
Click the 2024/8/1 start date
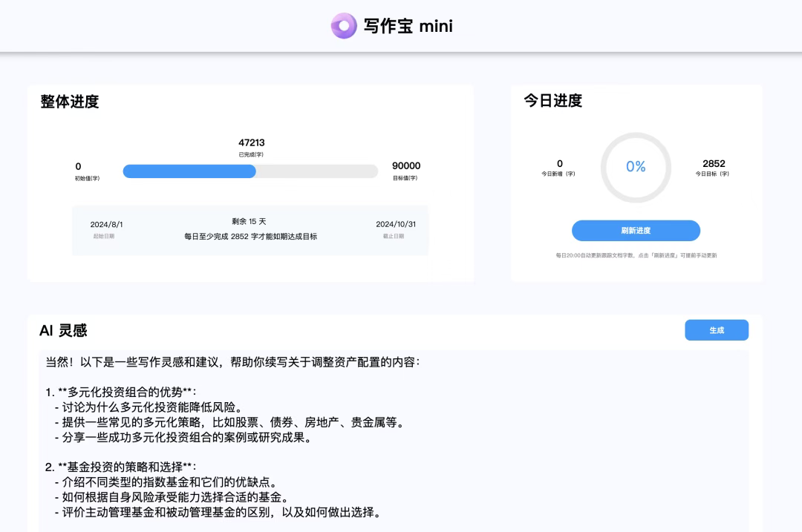106,224
